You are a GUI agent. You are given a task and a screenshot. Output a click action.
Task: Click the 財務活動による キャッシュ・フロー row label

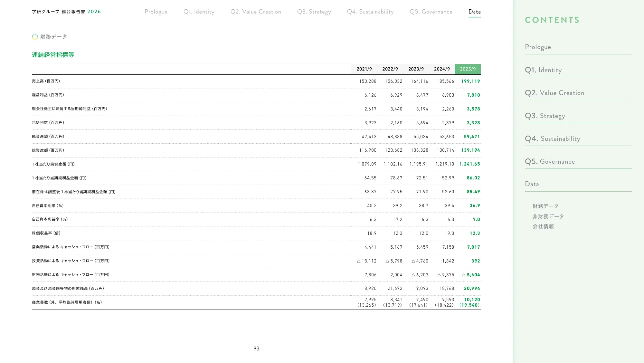tap(71, 275)
